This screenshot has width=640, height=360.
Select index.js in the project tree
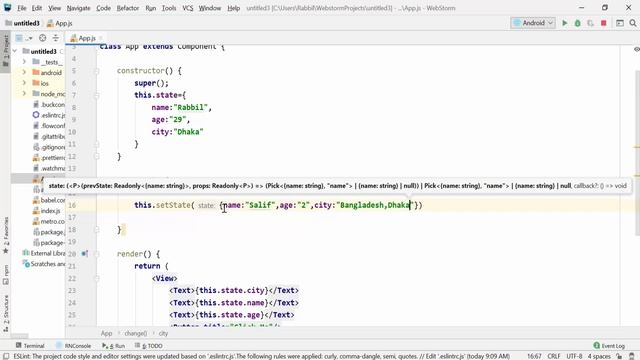(x=46, y=211)
